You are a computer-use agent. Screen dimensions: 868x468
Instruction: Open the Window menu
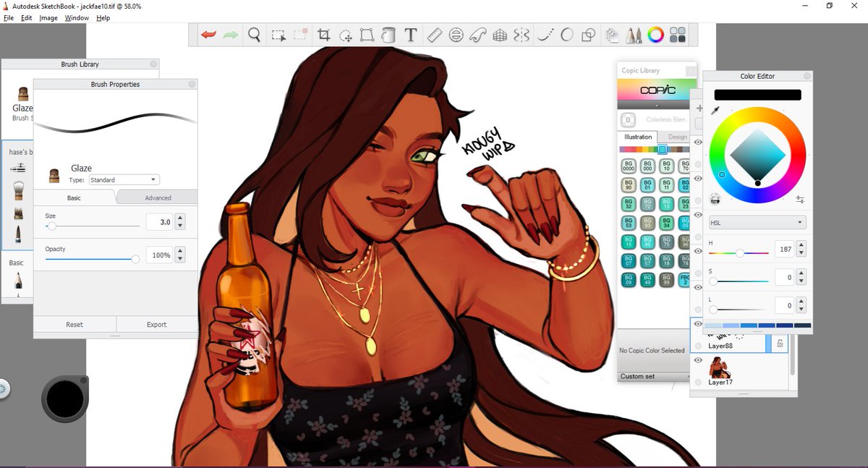(x=77, y=18)
